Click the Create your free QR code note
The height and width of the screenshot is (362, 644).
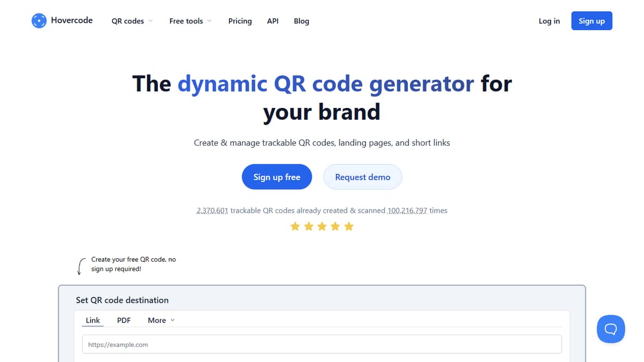(134, 264)
